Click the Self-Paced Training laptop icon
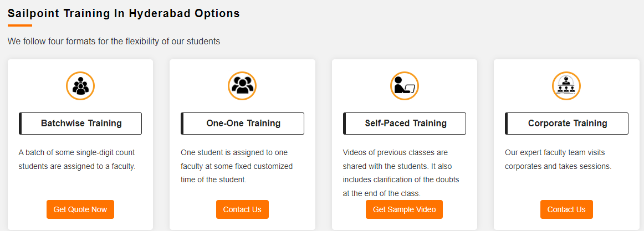Image resolution: width=644 pixels, height=231 pixels. 404,86
